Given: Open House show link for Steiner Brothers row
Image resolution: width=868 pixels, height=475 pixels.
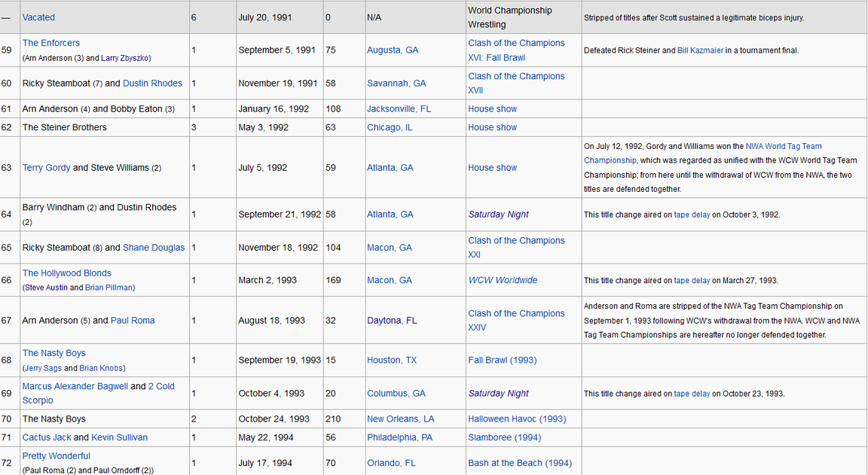Looking at the screenshot, I should tap(492, 127).
